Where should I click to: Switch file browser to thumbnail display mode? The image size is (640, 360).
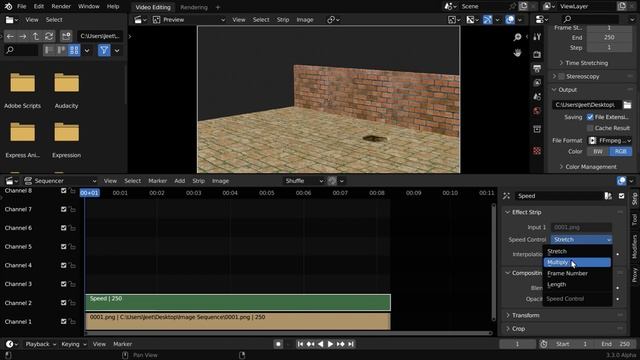point(74,50)
